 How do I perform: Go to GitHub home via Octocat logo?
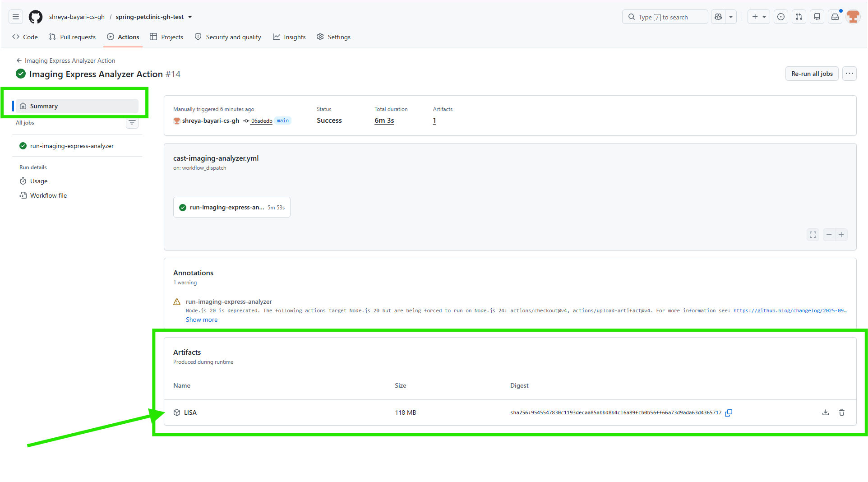coord(36,17)
